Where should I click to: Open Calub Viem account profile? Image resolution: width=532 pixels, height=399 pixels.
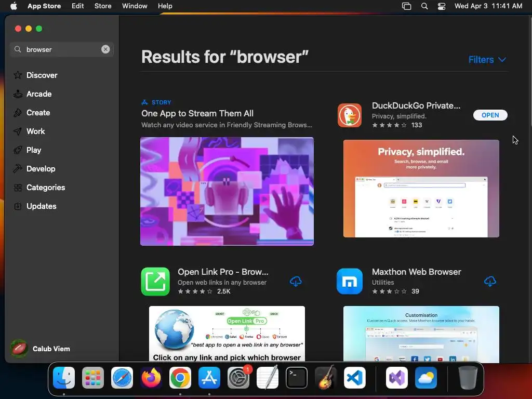coord(41,349)
